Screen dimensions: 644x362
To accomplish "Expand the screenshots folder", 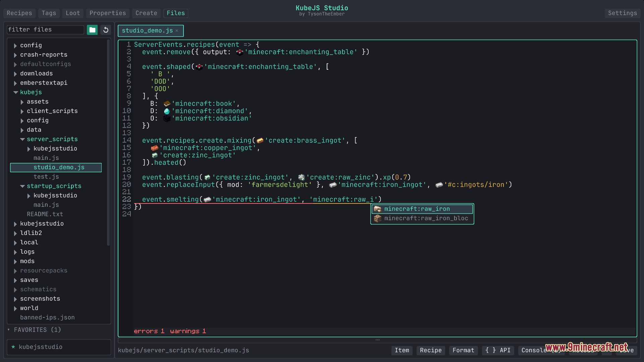I will pyautogui.click(x=15, y=299).
